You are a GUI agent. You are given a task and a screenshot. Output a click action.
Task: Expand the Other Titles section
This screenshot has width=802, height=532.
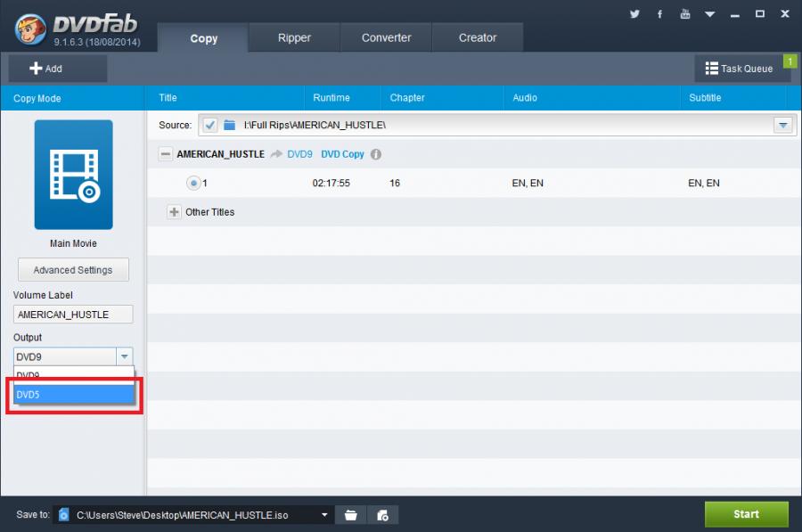coord(174,212)
